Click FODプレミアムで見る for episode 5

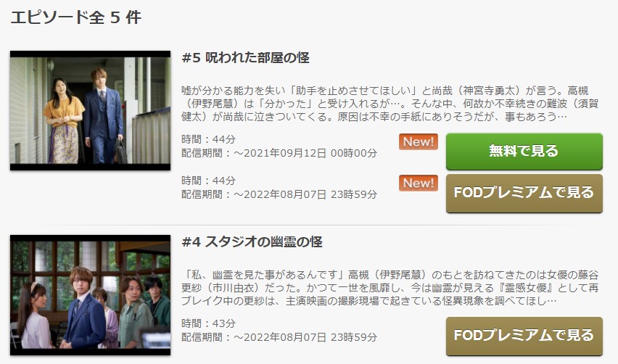(x=524, y=193)
